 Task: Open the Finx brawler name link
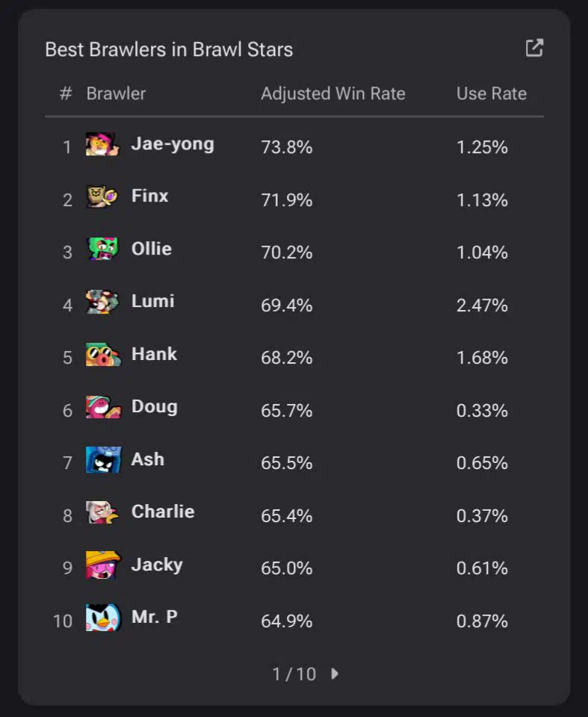(149, 196)
